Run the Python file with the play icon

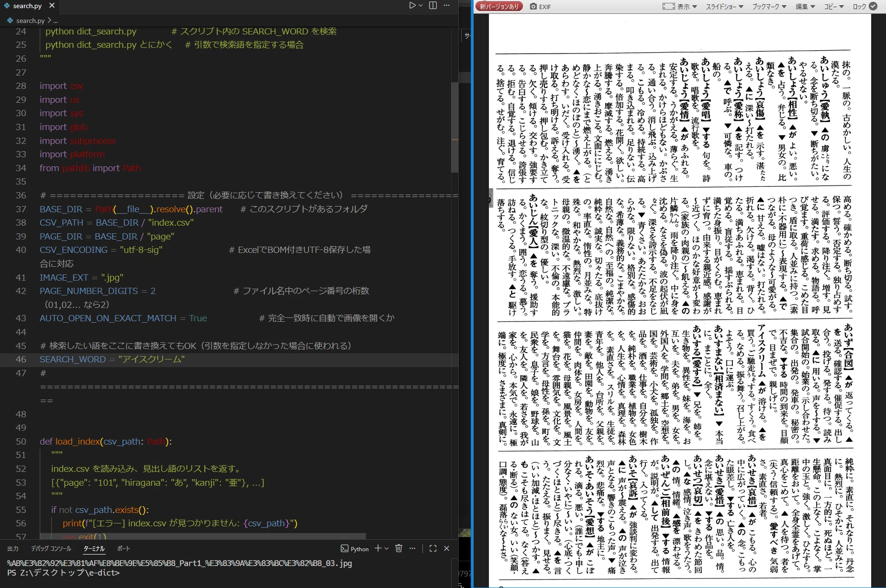click(x=412, y=5)
